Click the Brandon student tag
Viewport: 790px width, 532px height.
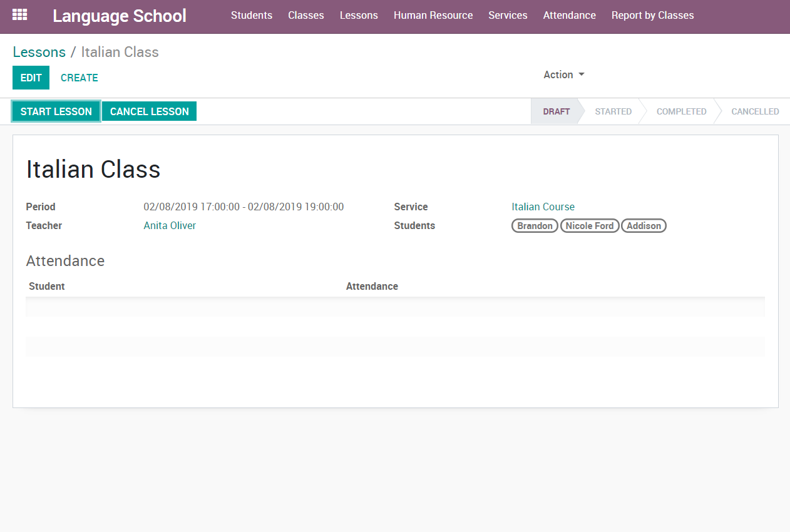(x=535, y=226)
